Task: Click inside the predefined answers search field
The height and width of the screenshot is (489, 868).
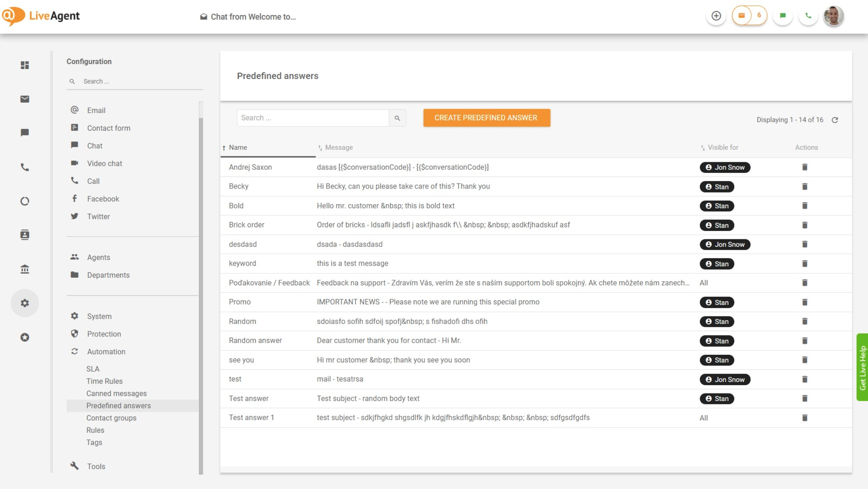Action: click(313, 118)
